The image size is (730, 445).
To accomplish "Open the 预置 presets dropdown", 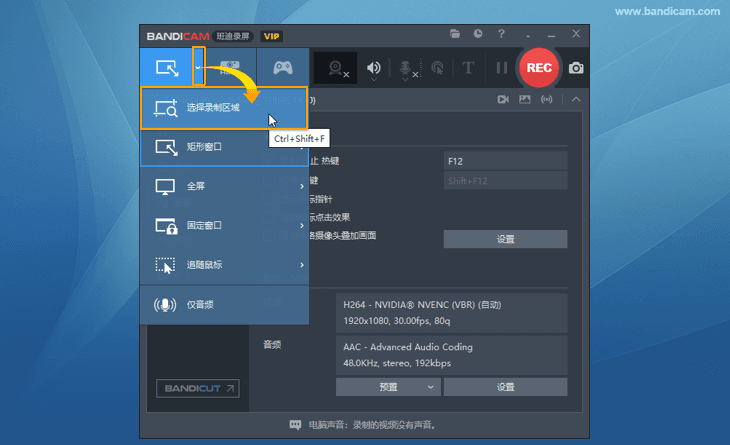I will pyautogui.click(x=388, y=387).
